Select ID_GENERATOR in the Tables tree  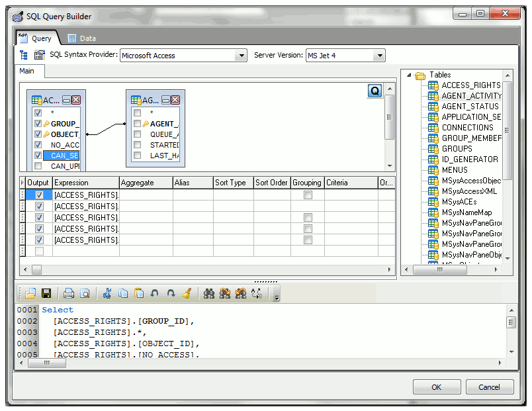(x=470, y=160)
